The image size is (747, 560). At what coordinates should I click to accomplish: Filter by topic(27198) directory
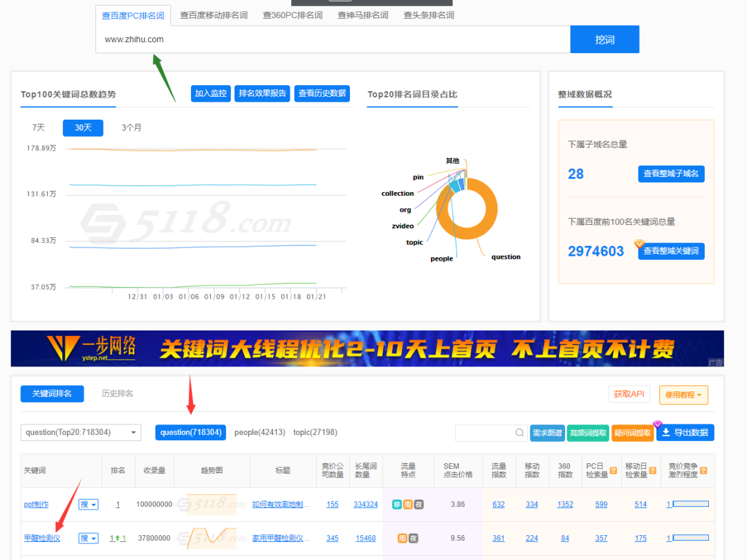(x=315, y=432)
